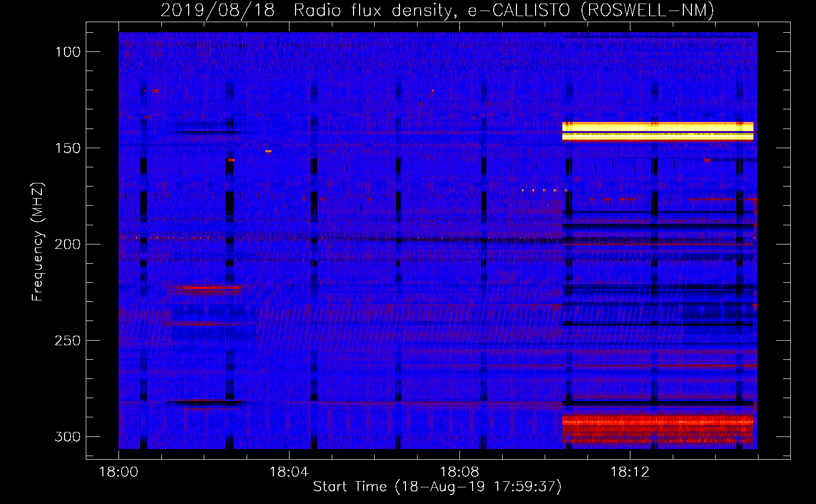Click the Start Time axis label
Screen dimensions: 816x504
(437, 487)
